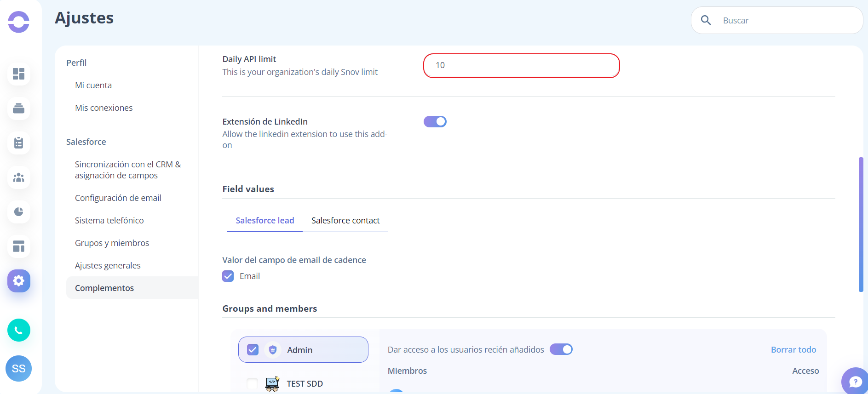
Task: Open Sincronización con el CRM section
Action: pyautogui.click(x=128, y=170)
